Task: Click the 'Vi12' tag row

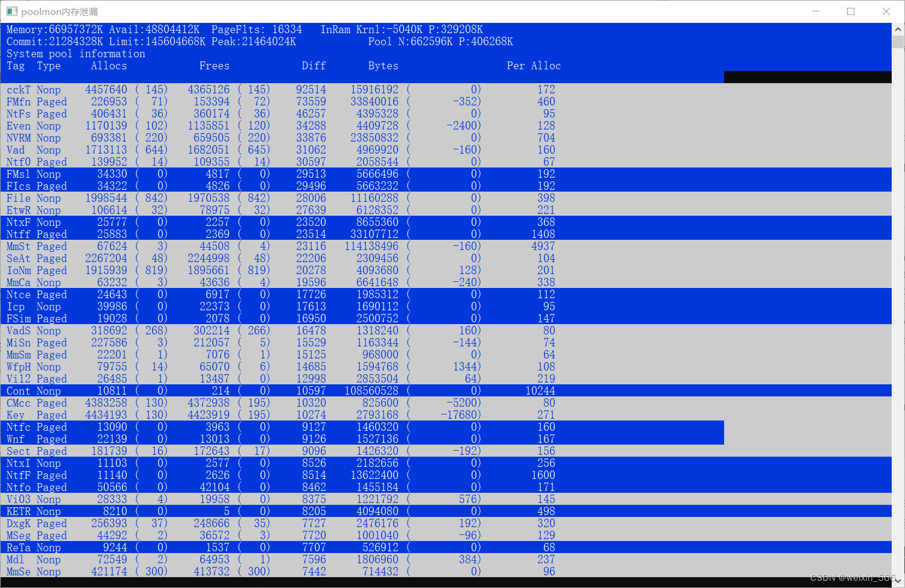Action: [446, 378]
